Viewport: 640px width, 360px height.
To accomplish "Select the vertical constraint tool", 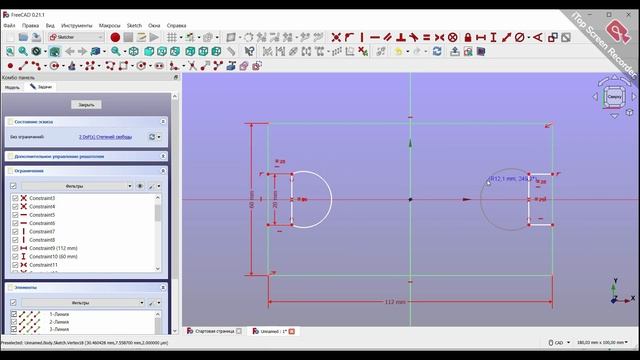I will 362,38.
